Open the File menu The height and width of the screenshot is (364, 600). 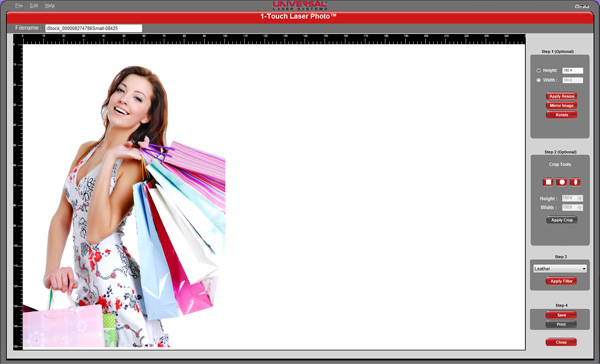pos(19,6)
